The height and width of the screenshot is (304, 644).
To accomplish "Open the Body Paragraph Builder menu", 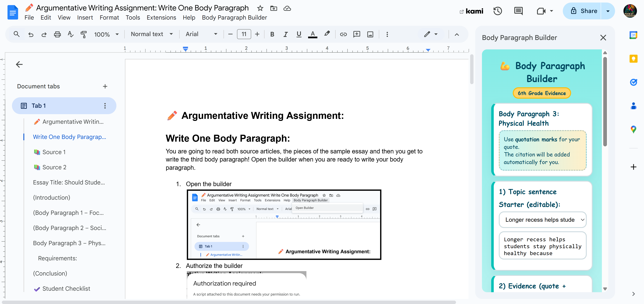I will (x=234, y=18).
